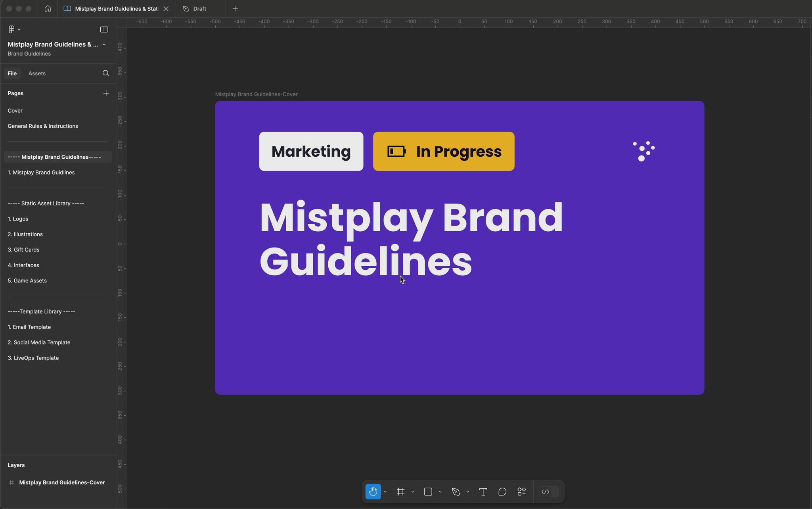Select Mistplay Brand Guidelines divider page
812x509 pixels.
point(58,157)
